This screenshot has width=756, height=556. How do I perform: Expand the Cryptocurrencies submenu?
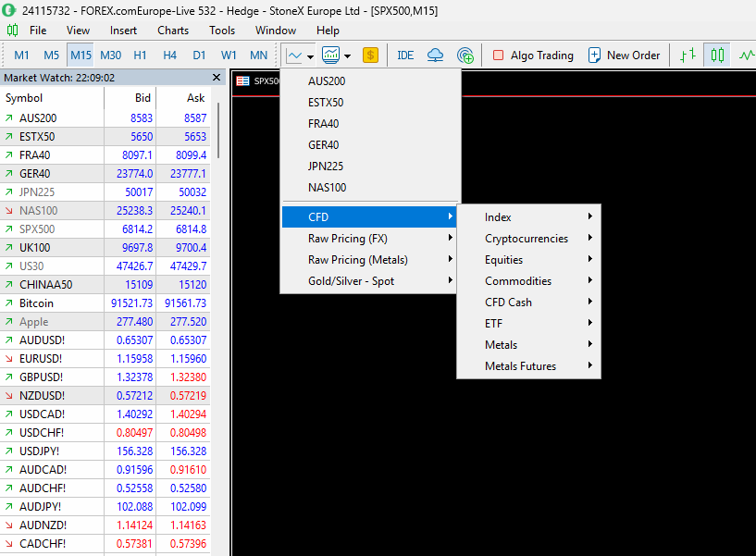[x=528, y=239]
